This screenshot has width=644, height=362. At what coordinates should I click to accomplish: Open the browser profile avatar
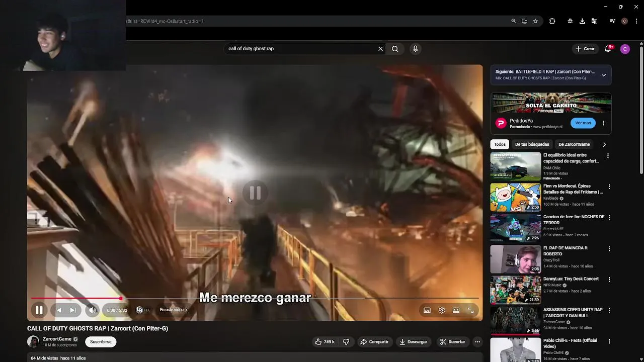pos(624,21)
